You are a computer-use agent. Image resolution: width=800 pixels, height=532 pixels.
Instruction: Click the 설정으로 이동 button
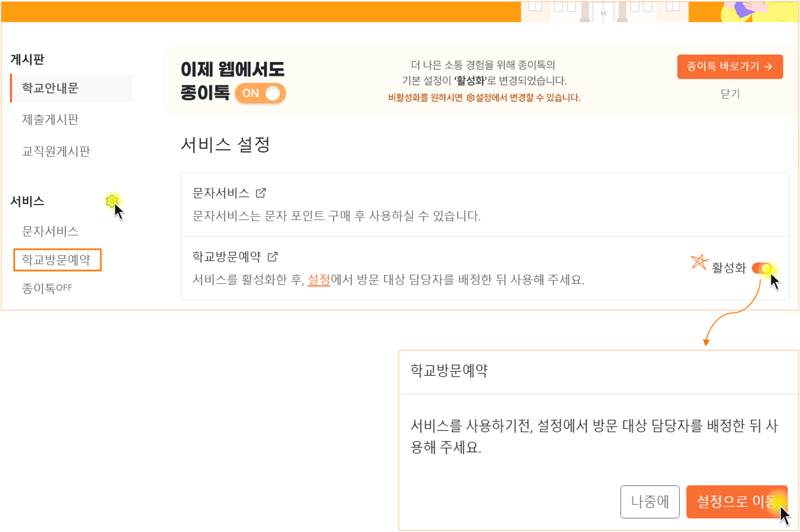tap(737, 501)
